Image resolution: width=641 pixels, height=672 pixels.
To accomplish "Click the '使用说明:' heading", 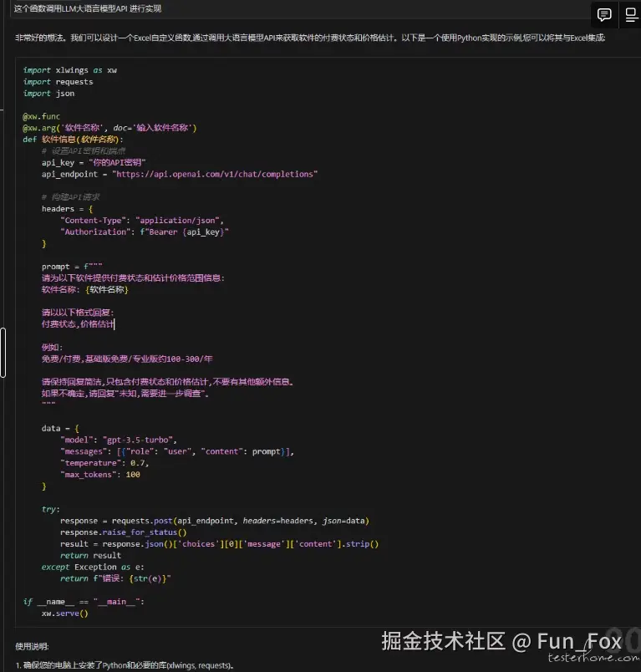I will click(x=32, y=647).
